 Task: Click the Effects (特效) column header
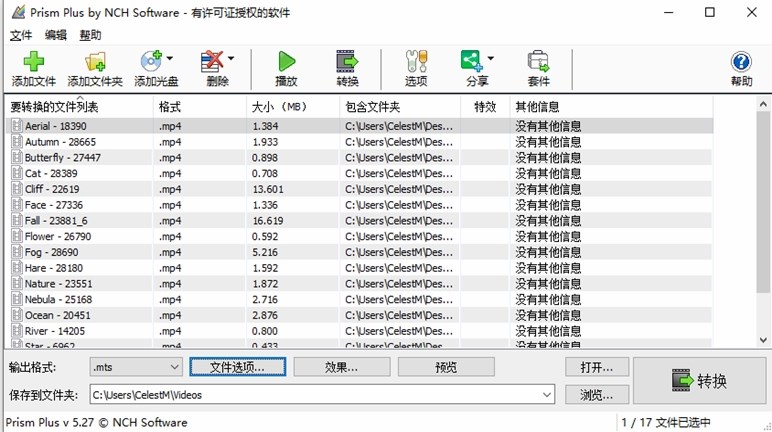[x=485, y=107]
